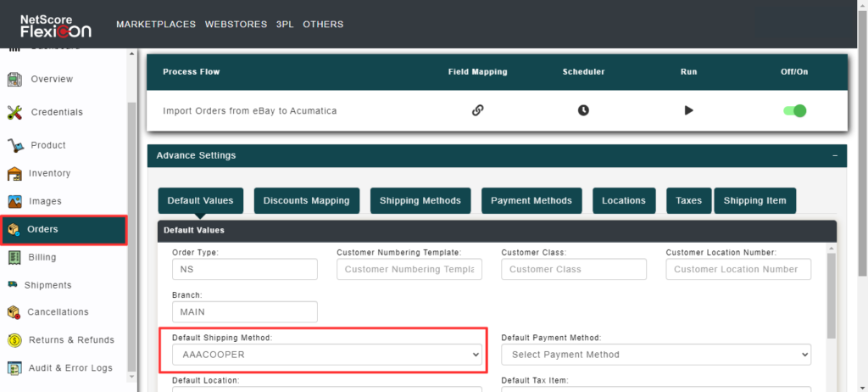Click the Audit & Error Logs icon
The height and width of the screenshot is (392, 868).
[x=14, y=368]
